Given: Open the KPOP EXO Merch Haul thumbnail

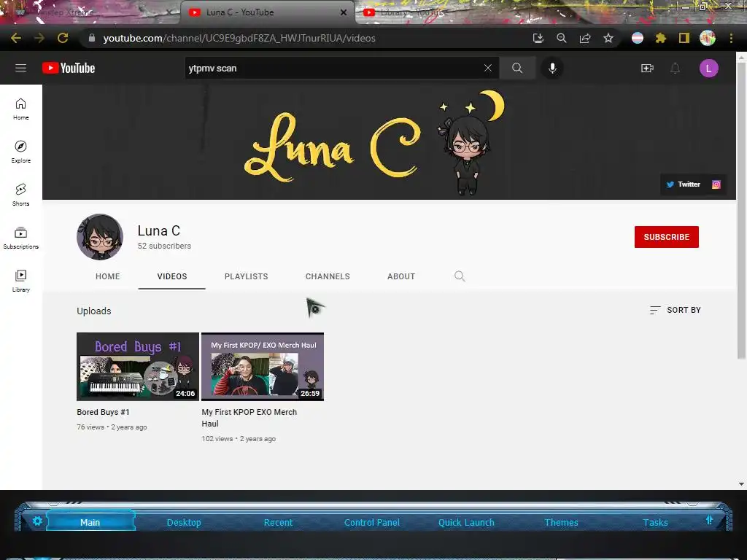Looking at the screenshot, I should 263,367.
